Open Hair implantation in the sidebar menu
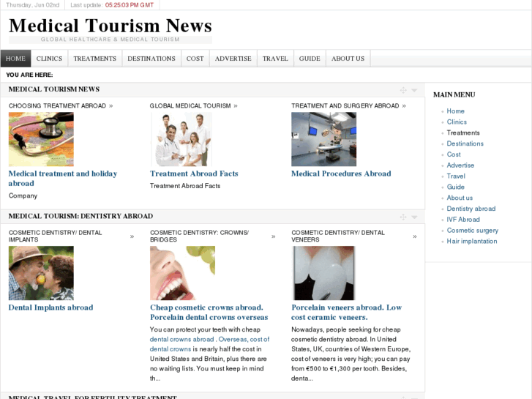 pyautogui.click(x=471, y=242)
